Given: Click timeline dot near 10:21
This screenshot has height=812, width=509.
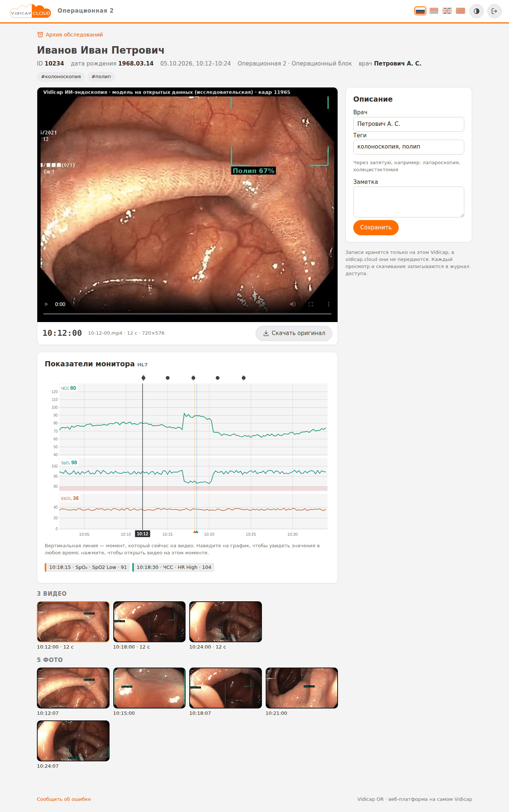Looking at the screenshot, I should [218, 378].
